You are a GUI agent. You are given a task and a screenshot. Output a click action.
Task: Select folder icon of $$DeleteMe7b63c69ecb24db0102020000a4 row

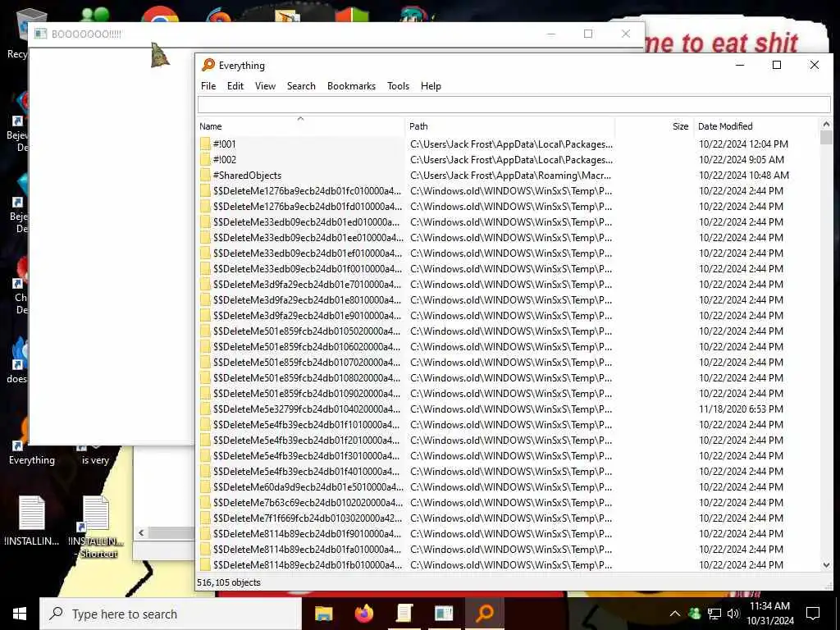coord(205,503)
